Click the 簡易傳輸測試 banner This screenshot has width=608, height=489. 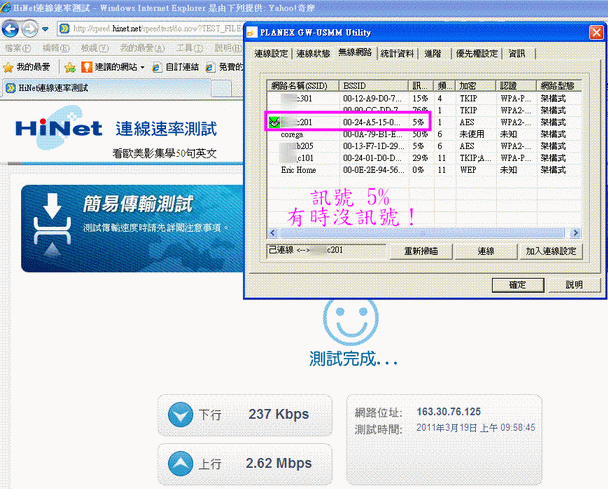132,228
